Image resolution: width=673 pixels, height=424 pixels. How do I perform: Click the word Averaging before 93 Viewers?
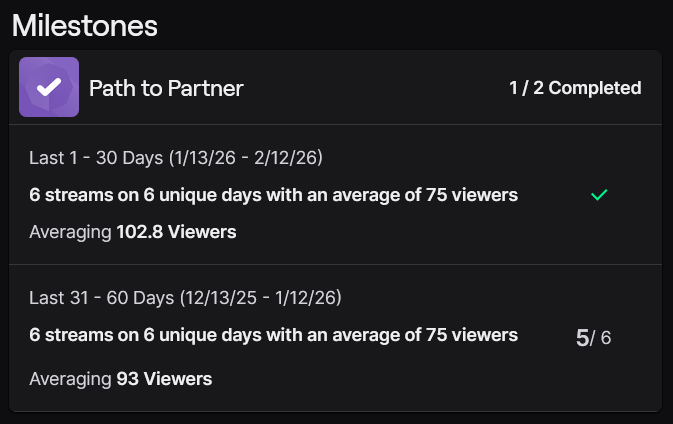click(x=70, y=379)
